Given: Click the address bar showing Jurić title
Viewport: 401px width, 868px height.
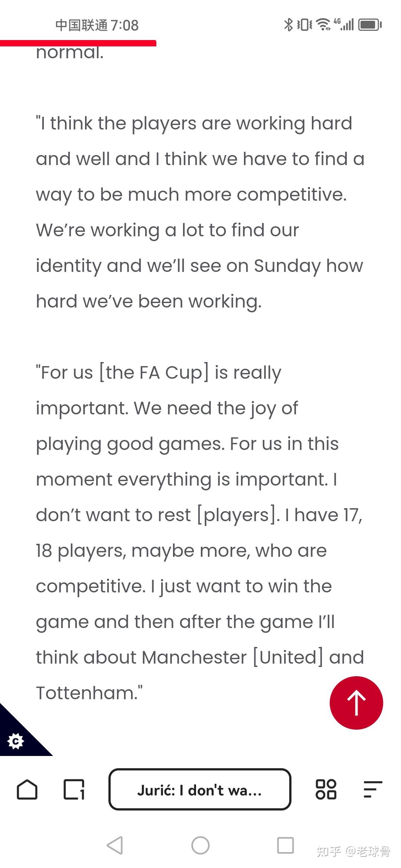Looking at the screenshot, I should [200, 789].
